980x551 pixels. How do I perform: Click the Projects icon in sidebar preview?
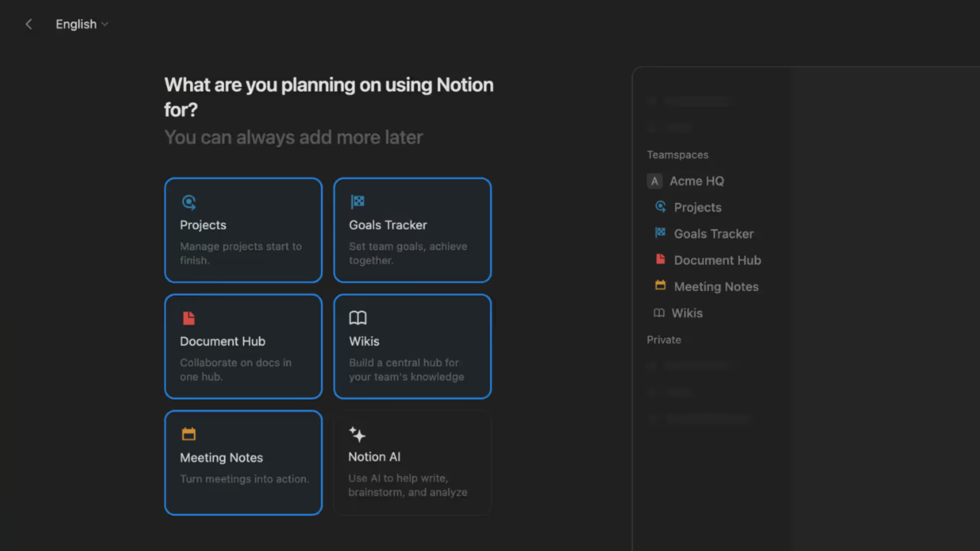pyautogui.click(x=660, y=207)
